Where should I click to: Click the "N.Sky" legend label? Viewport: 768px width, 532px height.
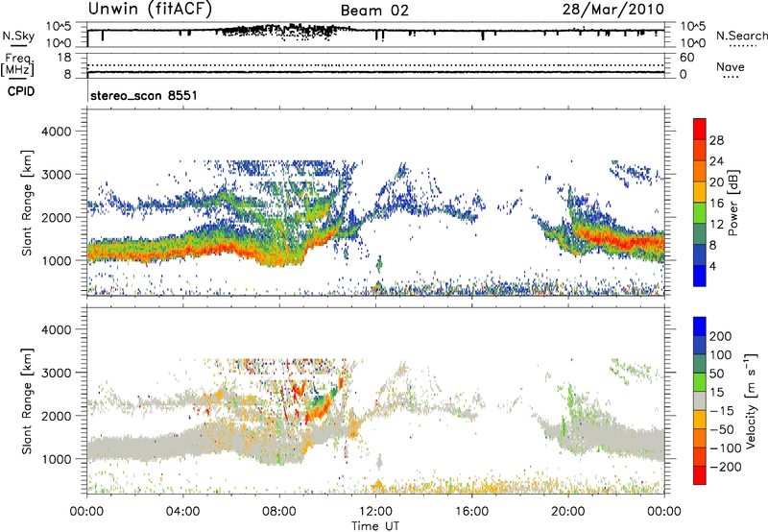pos(18,36)
